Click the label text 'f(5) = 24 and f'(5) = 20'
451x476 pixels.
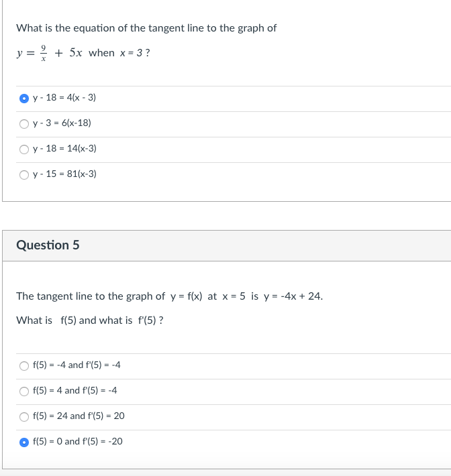79,416
